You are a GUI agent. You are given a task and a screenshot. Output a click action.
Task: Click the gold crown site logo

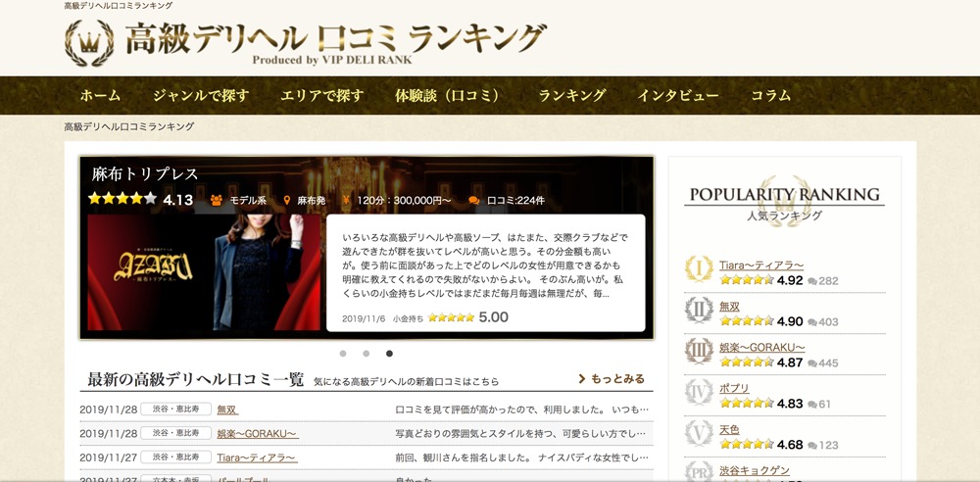tap(89, 43)
